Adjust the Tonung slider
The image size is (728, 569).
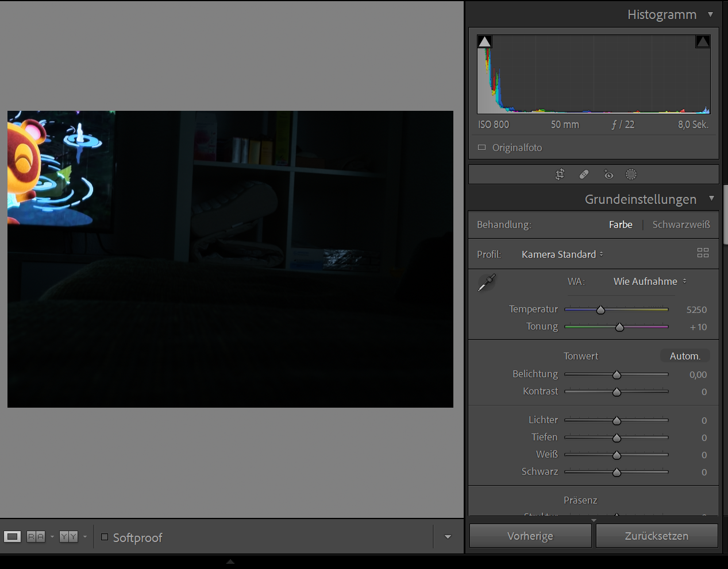tap(619, 327)
